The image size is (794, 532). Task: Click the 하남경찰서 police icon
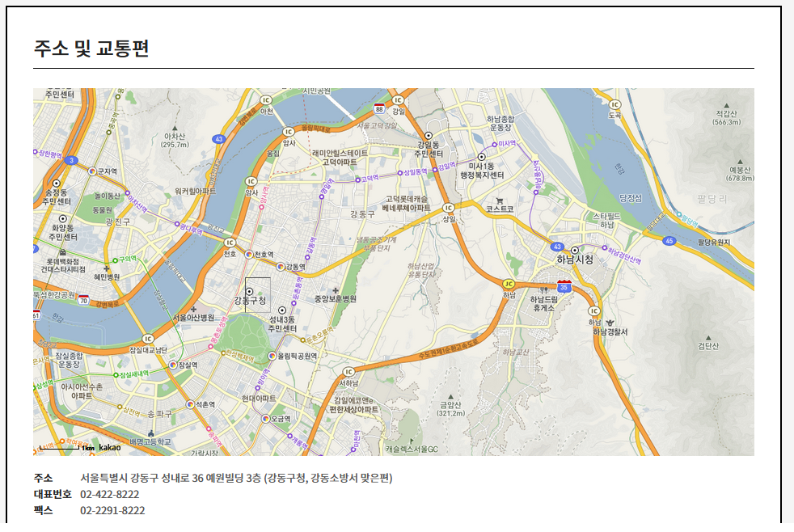[610, 323]
